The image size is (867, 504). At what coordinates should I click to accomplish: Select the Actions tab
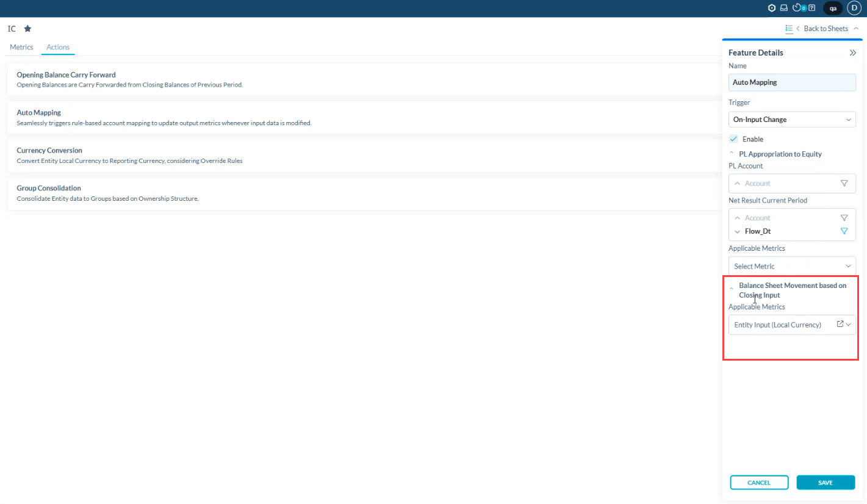pos(58,47)
